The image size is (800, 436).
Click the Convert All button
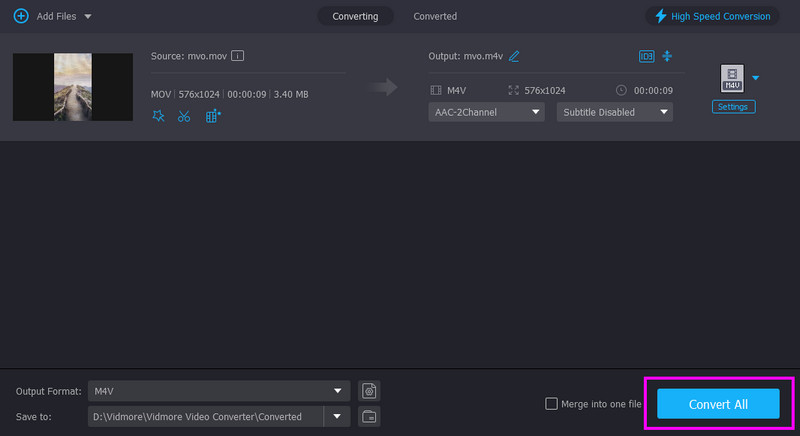pos(718,403)
